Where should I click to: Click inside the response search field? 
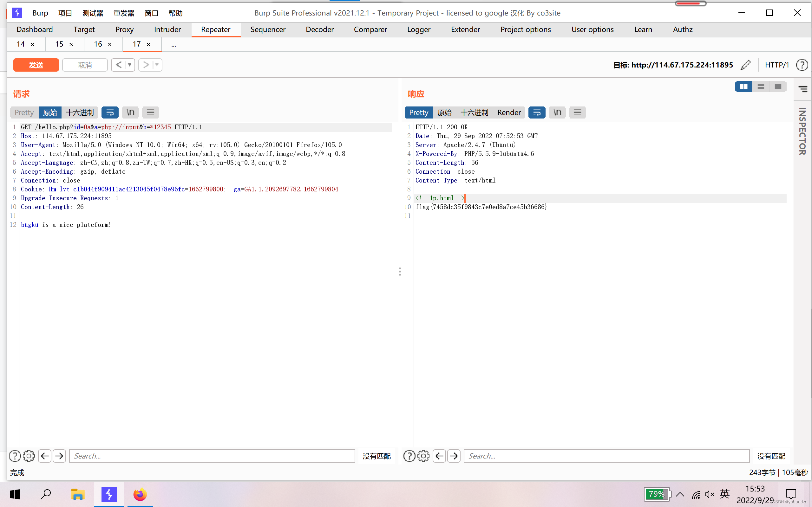pyautogui.click(x=604, y=456)
